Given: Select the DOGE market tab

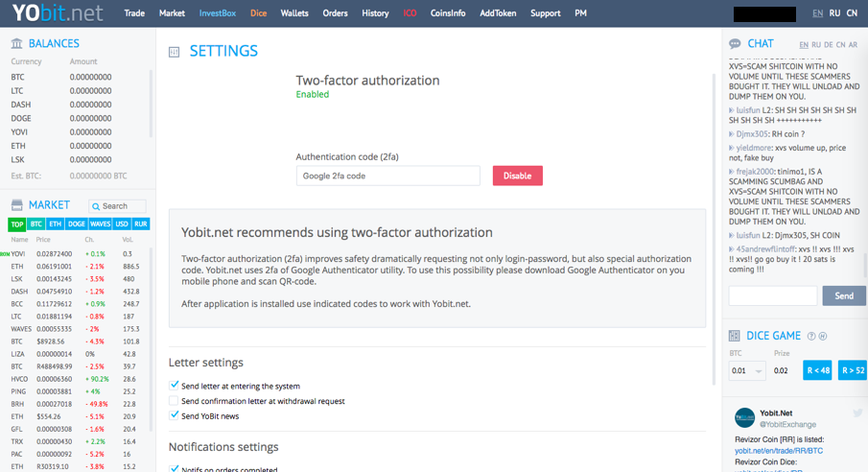Looking at the screenshot, I should coord(77,224).
